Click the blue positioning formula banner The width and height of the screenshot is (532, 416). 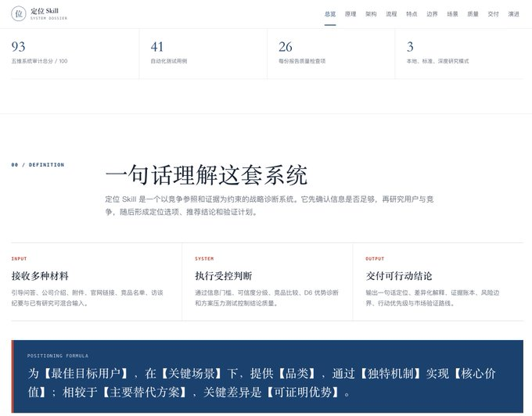tap(268, 377)
